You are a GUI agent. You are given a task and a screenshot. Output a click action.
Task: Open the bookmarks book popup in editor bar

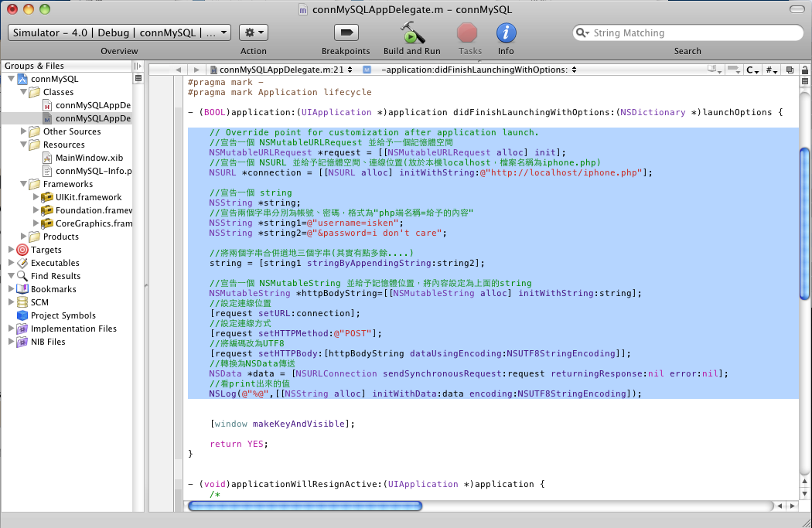click(x=715, y=70)
